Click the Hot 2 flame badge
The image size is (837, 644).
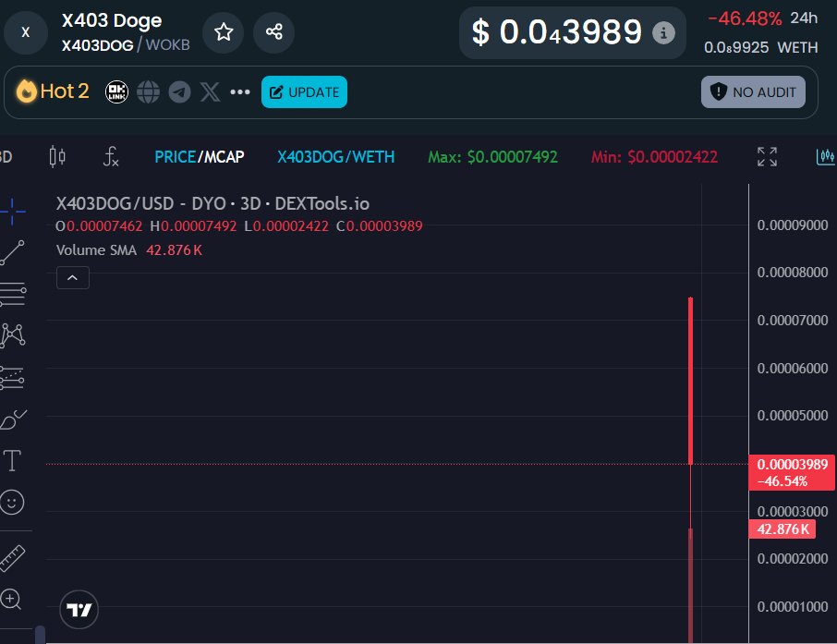(53, 91)
